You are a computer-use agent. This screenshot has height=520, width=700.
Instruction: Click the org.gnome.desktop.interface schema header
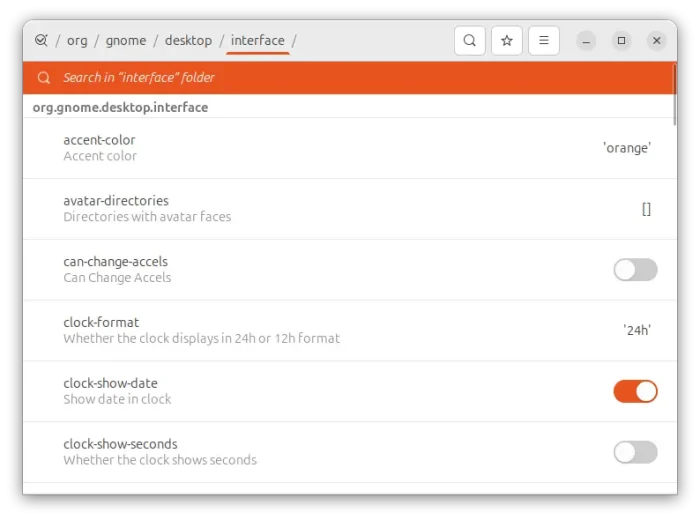coord(120,108)
